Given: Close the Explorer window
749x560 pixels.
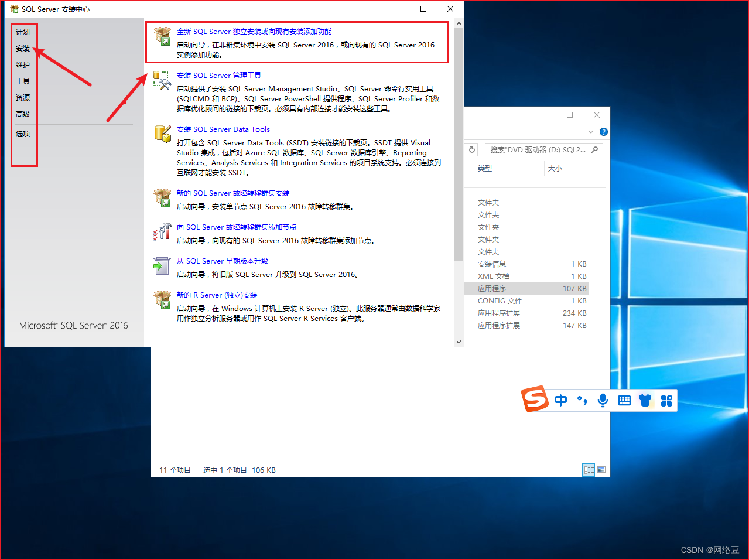Looking at the screenshot, I should pyautogui.click(x=597, y=115).
